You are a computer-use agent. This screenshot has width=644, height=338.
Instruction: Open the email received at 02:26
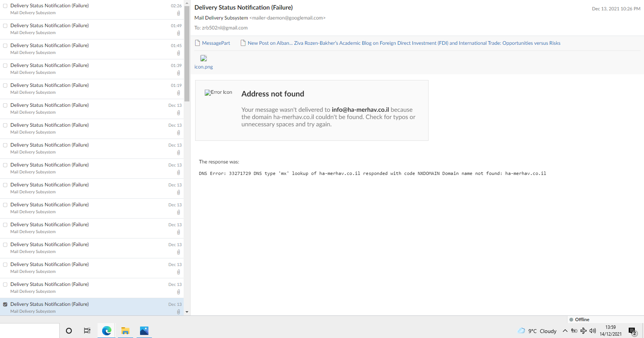(x=92, y=10)
